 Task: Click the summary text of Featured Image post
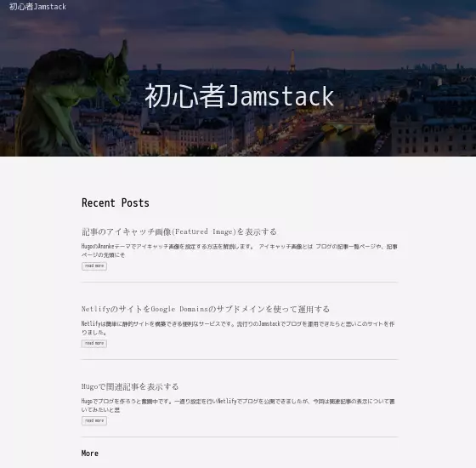239,251
